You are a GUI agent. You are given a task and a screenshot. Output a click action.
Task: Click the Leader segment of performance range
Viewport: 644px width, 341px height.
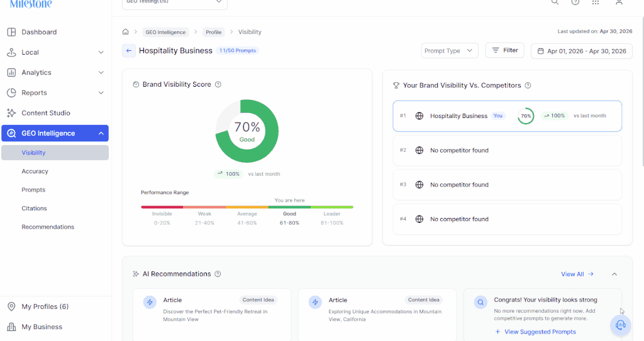pos(332,207)
